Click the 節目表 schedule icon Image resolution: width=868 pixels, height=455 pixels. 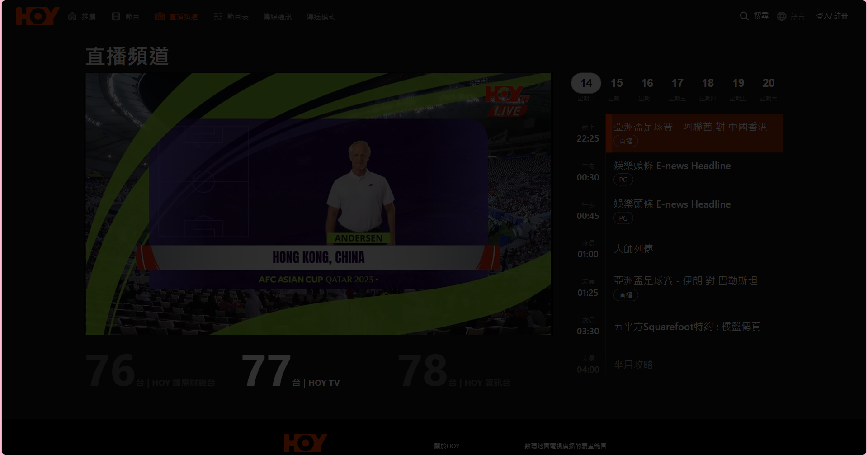click(x=217, y=16)
